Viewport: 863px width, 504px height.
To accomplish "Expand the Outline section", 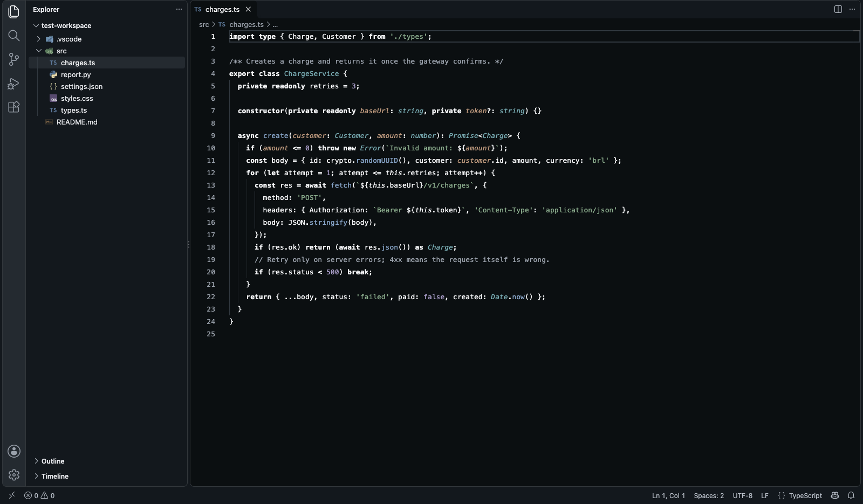I will click(107, 461).
